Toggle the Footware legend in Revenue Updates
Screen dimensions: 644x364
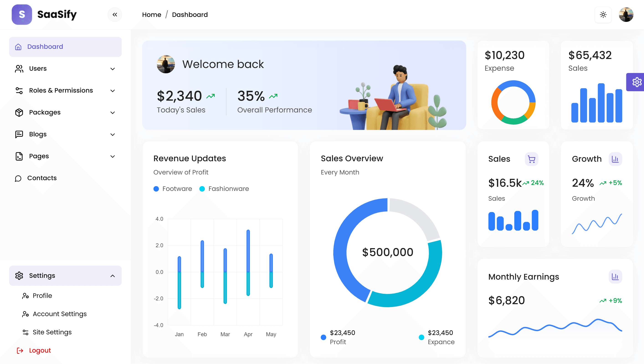(173, 189)
